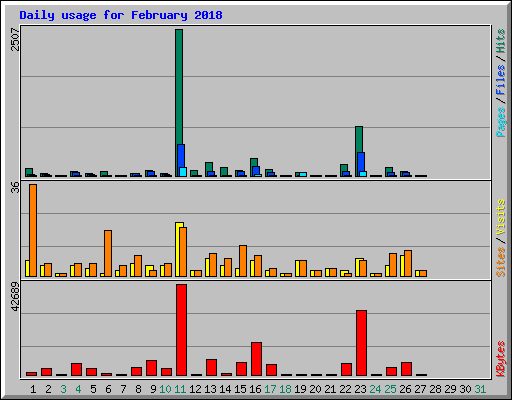
Task: Select the cyan Pages bar for day 11
Action: pyautogui.click(x=183, y=172)
